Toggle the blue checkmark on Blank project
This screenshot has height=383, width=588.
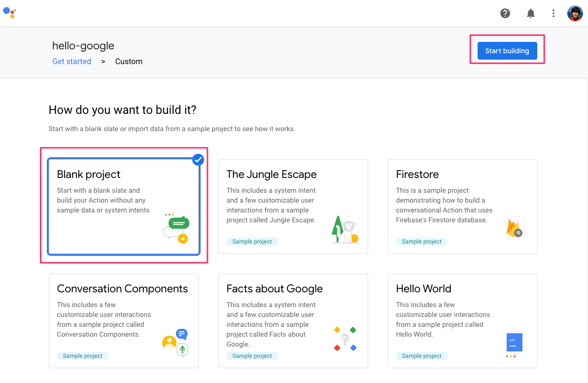(x=198, y=160)
